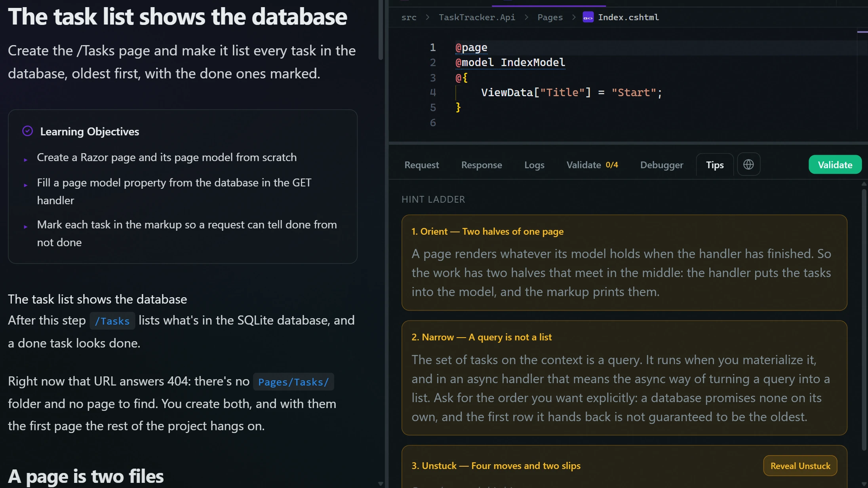
Task: Click the Reveal Unstuck button
Action: click(x=800, y=466)
